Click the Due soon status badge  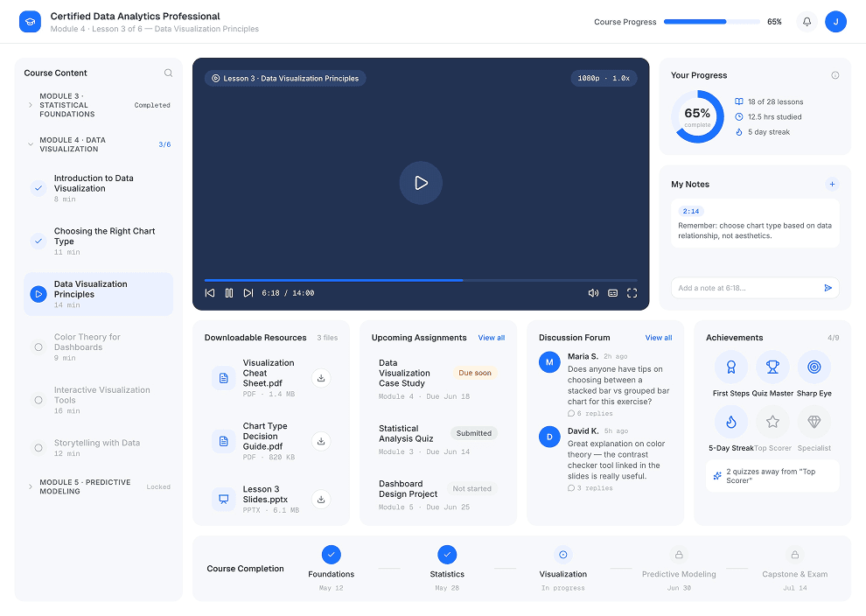475,373
